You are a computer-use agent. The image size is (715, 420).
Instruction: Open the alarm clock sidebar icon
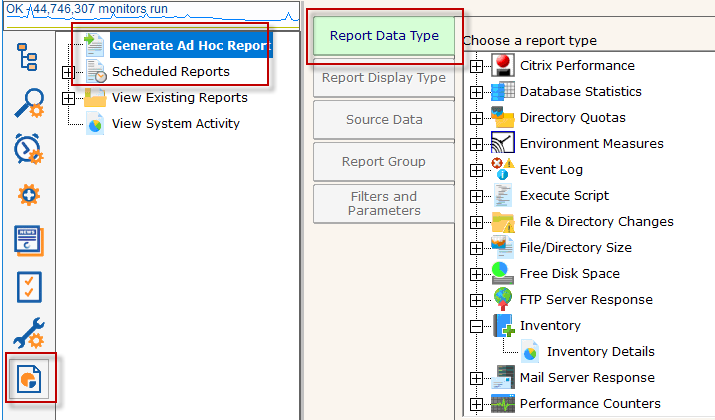tap(29, 149)
